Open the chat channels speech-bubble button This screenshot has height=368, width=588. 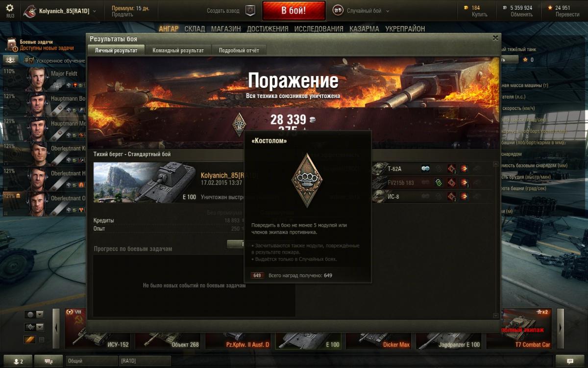(49, 361)
